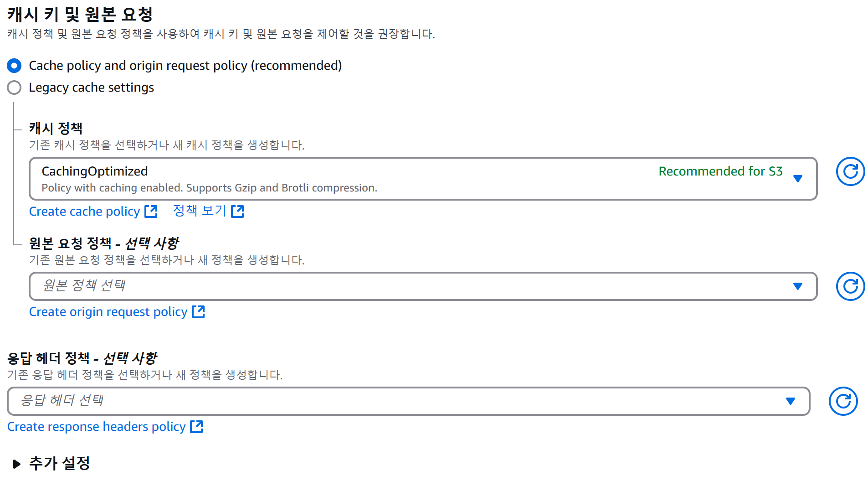Select Cache policy and origin request policy option
This screenshot has height=486, width=868.
click(x=14, y=66)
